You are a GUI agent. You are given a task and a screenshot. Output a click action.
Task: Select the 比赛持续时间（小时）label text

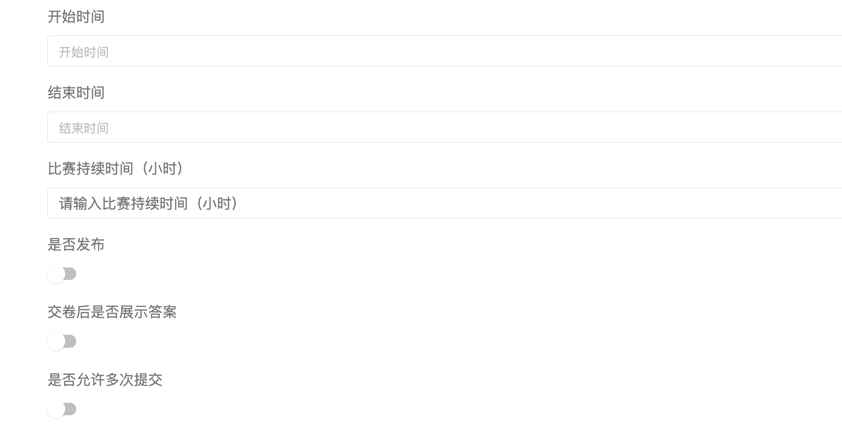(116, 169)
